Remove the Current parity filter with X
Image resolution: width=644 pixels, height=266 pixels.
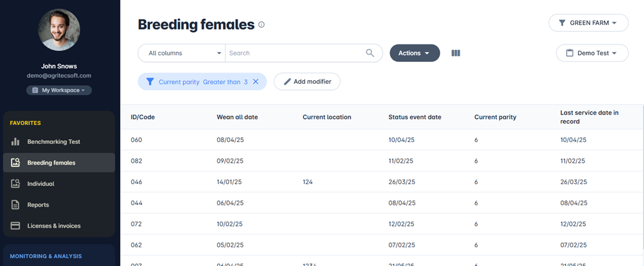tap(256, 82)
